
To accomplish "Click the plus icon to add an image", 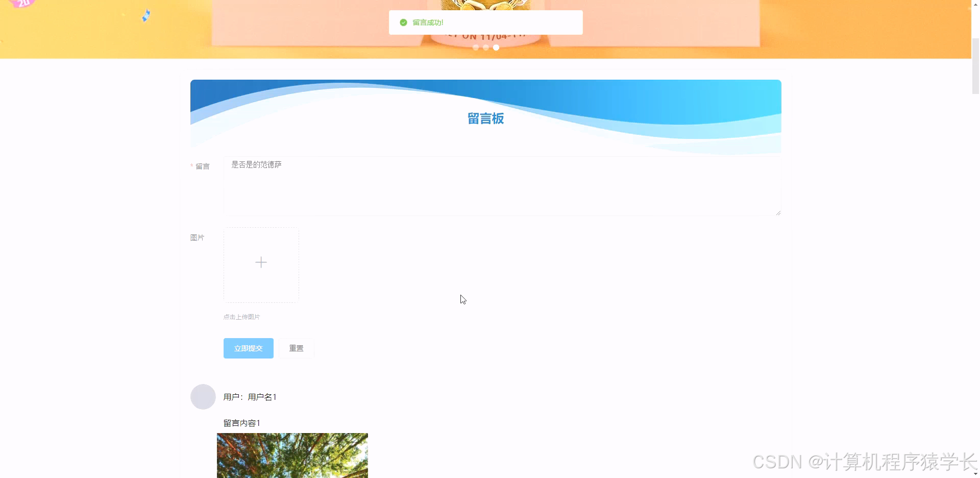I will coord(261,262).
